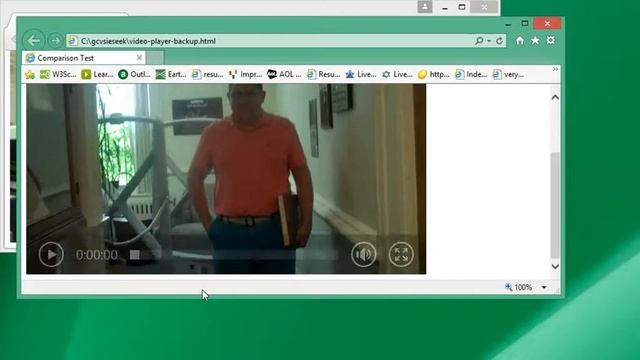The image size is (640, 360).
Task: Open the Eart... favorites bookmark
Action: click(x=171, y=74)
